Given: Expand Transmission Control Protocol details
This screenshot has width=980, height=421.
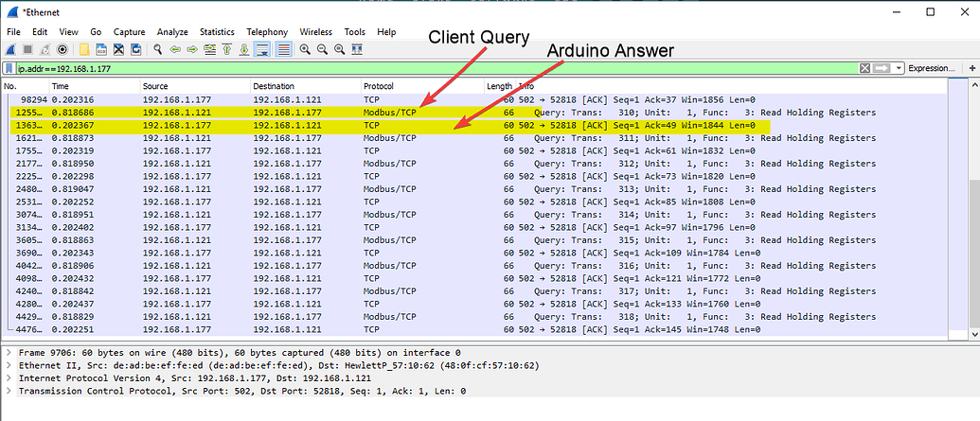Looking at the screenshot, I should 9,391.
